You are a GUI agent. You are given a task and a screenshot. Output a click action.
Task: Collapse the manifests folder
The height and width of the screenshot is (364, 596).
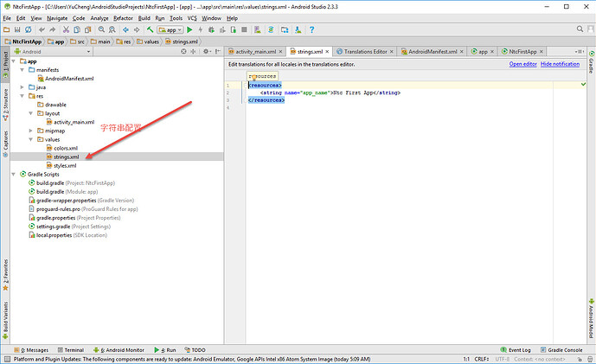[22, 70]
